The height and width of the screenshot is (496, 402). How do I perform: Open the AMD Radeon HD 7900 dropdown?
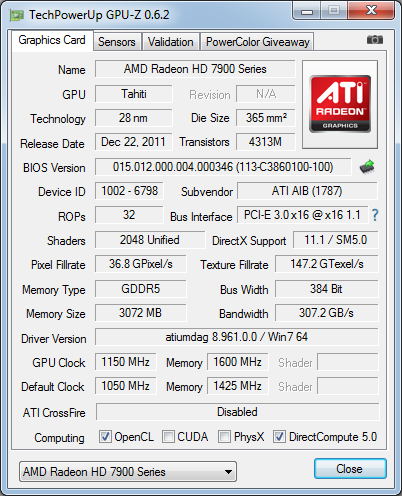point(128,472)
